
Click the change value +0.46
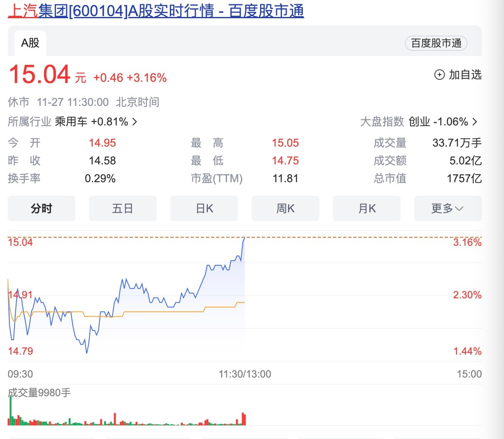[x=108, y=78]
